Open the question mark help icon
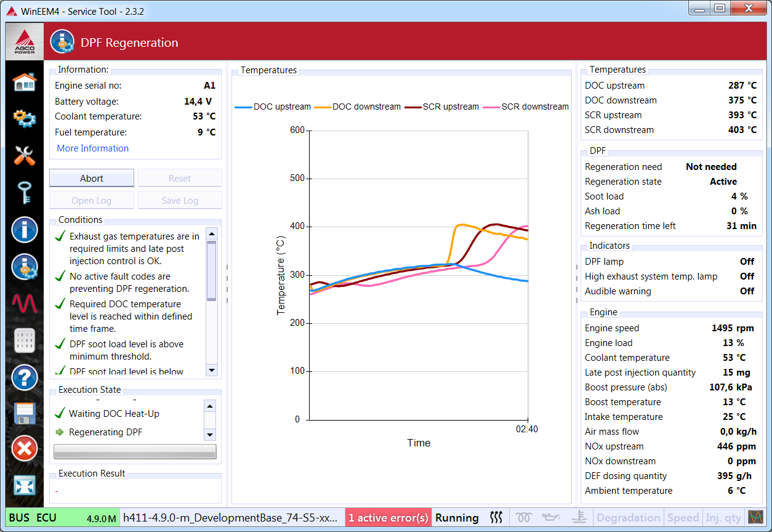The image size is (772, 532). click(x=25, y=377)
